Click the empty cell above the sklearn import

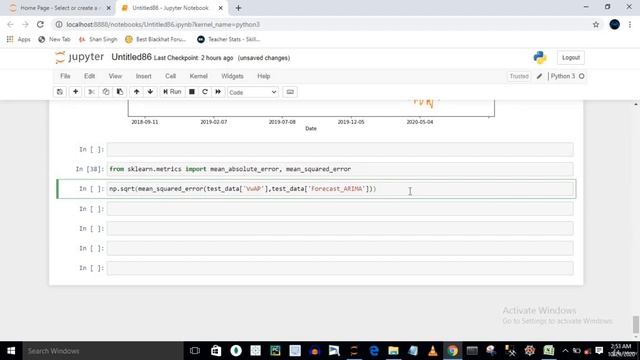click(x=340, y=149)
